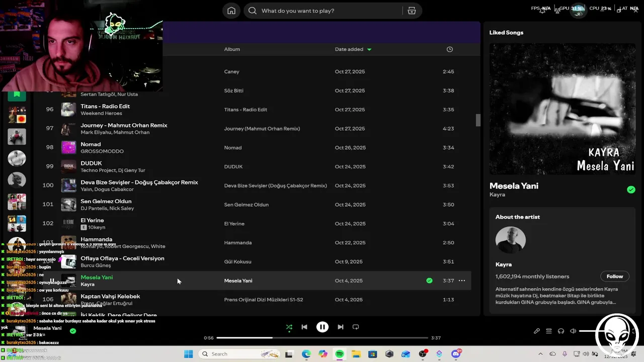This screenshot has width=644, height=362.
Task: Click the search magnifier icon in Spotify
Action: pyautogui.click(x=253, y=11)
